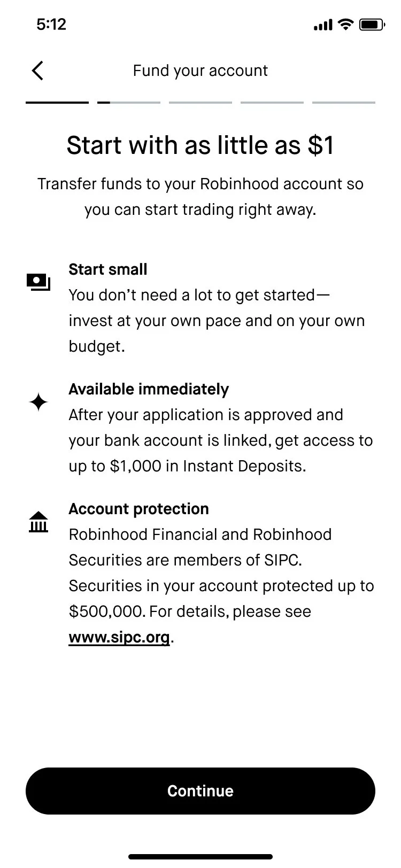Click the bank building icon beside Account protection
Viewport: 401px width, 868px height.
38,522
